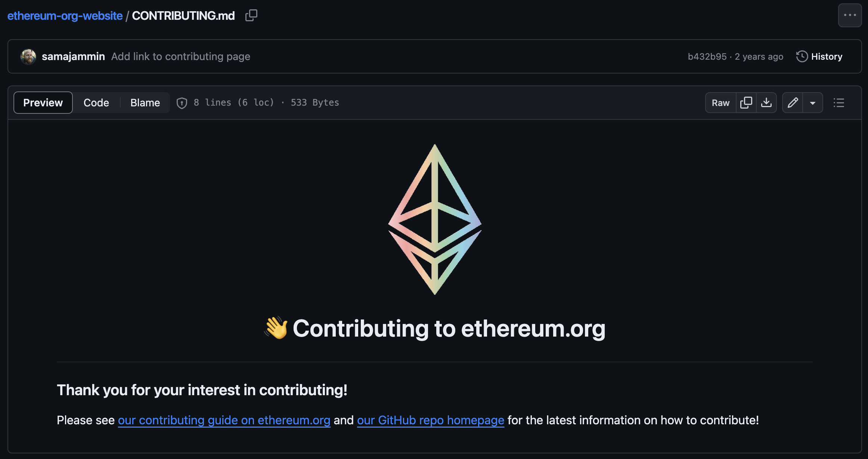Open the contributing guide on ethereum.org

coord(224,420)
